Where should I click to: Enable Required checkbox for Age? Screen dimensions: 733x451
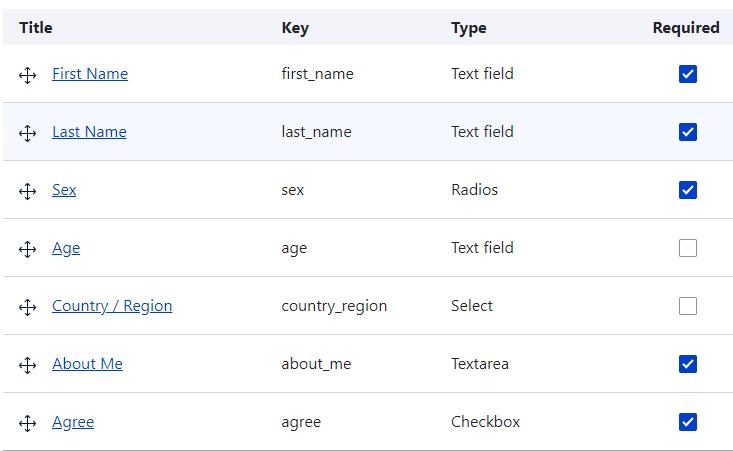(x=688, y=248)
